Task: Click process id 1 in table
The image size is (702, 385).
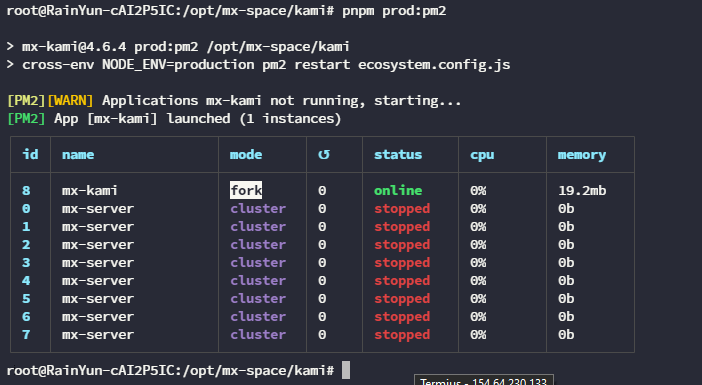Action: tap(26, 227)
